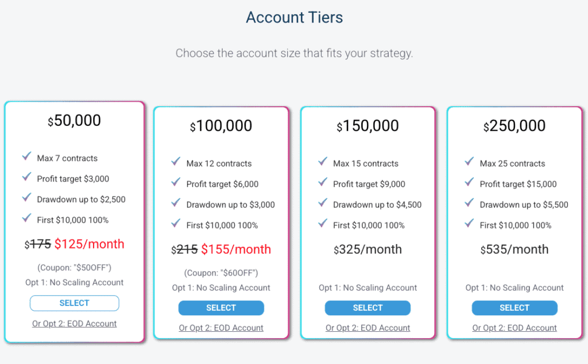Select the $50,000 account tier
The width and height of the screenshot is (588, 364).
pos(74,303)
